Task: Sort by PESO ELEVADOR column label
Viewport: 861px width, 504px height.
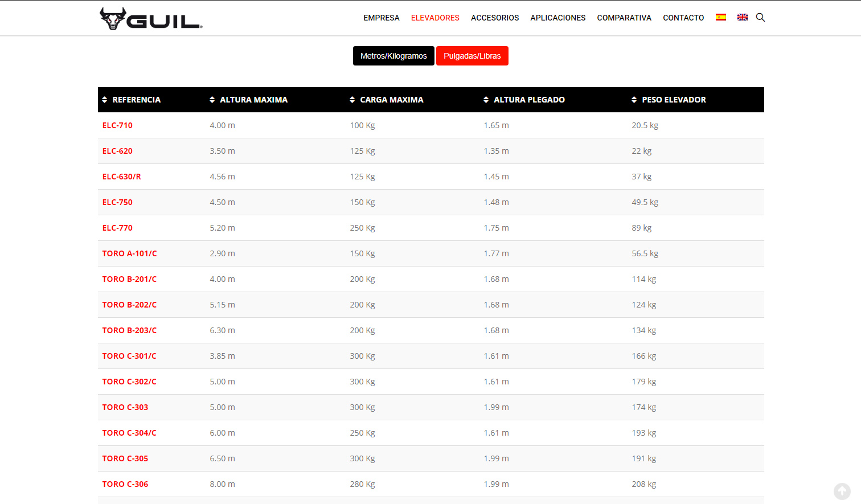Action: pos(674,100)
